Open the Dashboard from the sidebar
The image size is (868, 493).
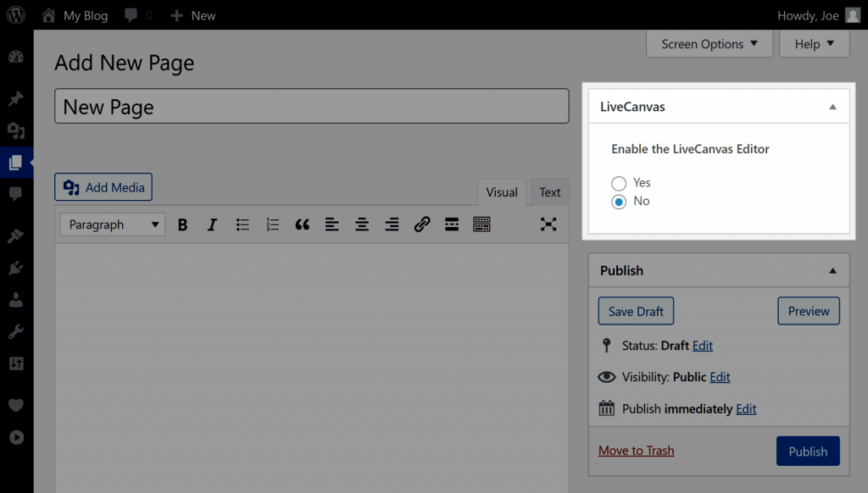(15, 55)
